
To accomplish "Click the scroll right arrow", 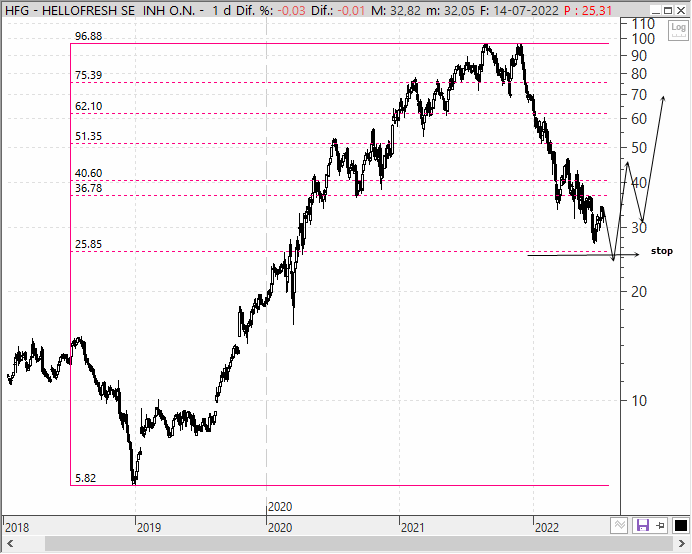I will [682, 543].
